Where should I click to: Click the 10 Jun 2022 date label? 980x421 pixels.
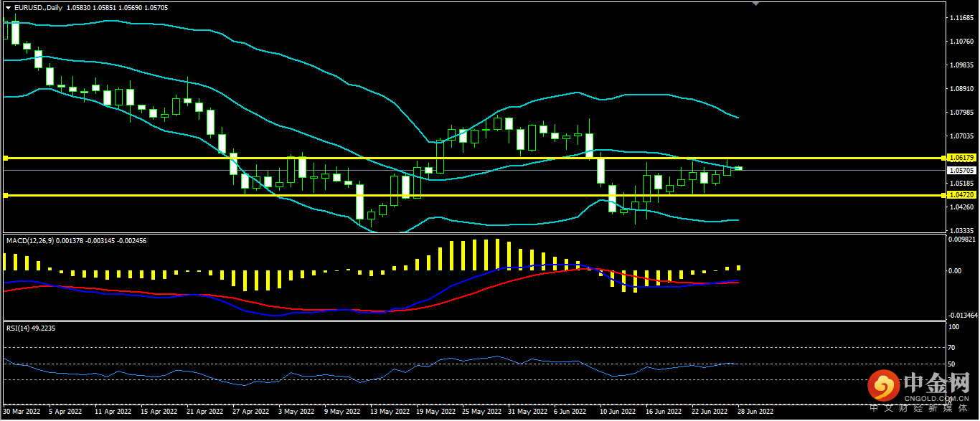(x=618, y=412)
